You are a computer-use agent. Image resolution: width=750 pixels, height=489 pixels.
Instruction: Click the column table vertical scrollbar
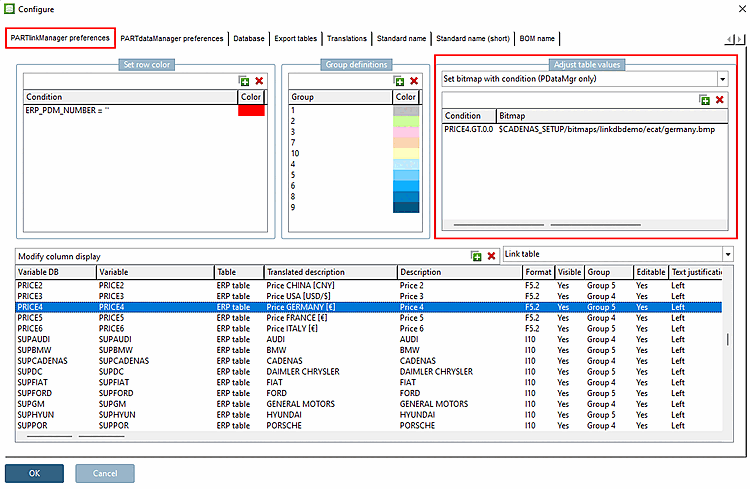(x=727, y=340)
